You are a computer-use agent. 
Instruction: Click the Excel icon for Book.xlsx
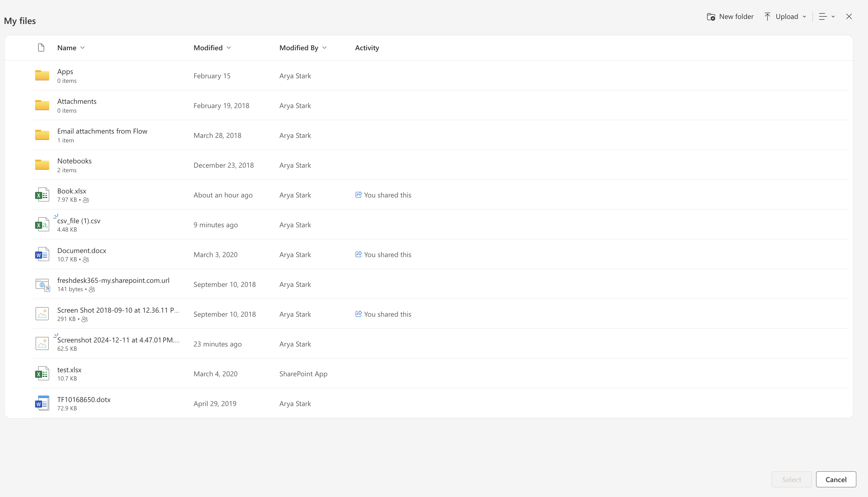42,194
